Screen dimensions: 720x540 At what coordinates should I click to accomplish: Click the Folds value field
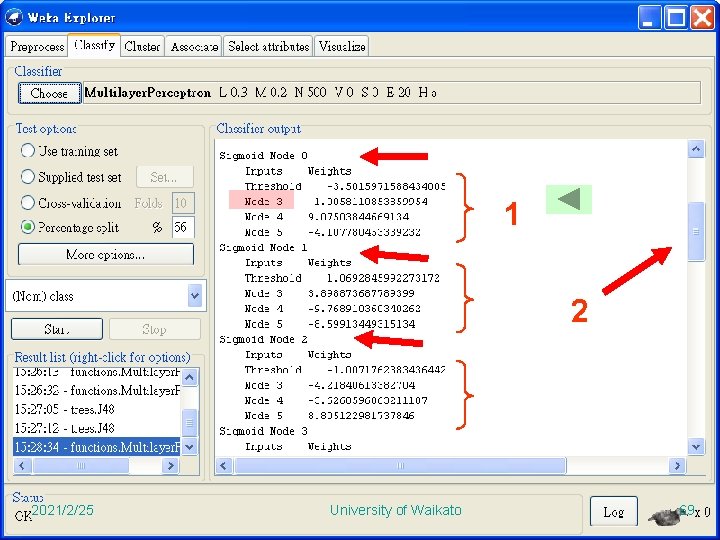(x=183, y=202)
